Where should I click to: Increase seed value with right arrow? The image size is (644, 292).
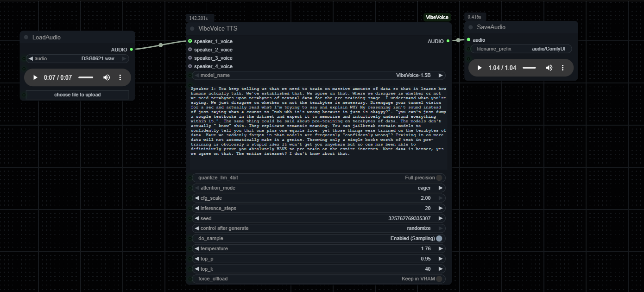441,218
